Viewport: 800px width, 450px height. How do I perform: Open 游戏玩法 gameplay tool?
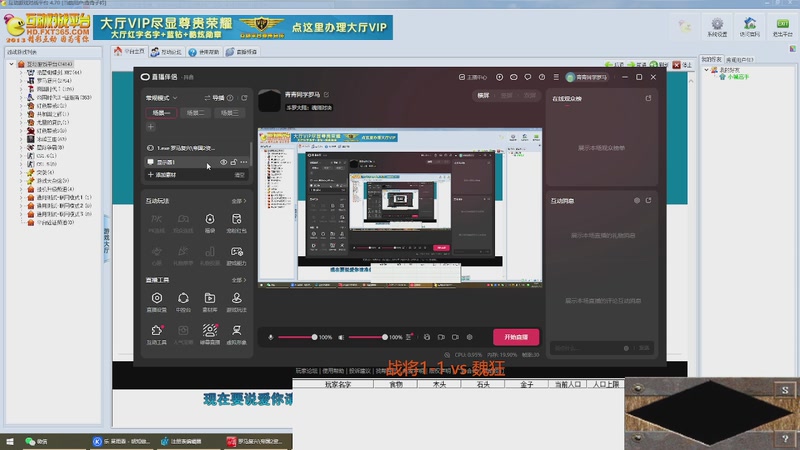tap(236, 302)
